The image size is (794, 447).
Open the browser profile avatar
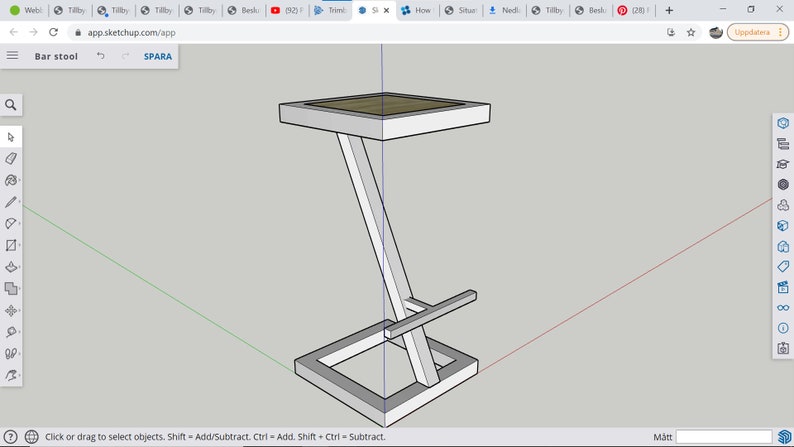(716, 32)
